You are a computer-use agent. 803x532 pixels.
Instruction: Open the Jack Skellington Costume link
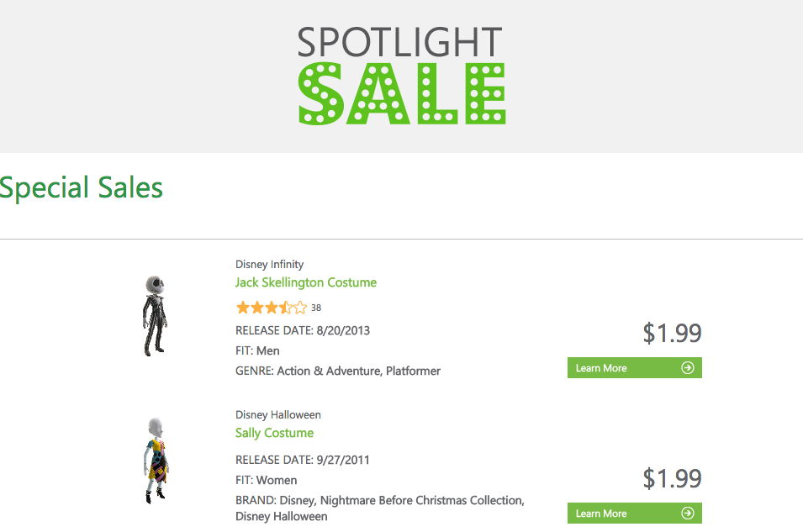point(305,282)
